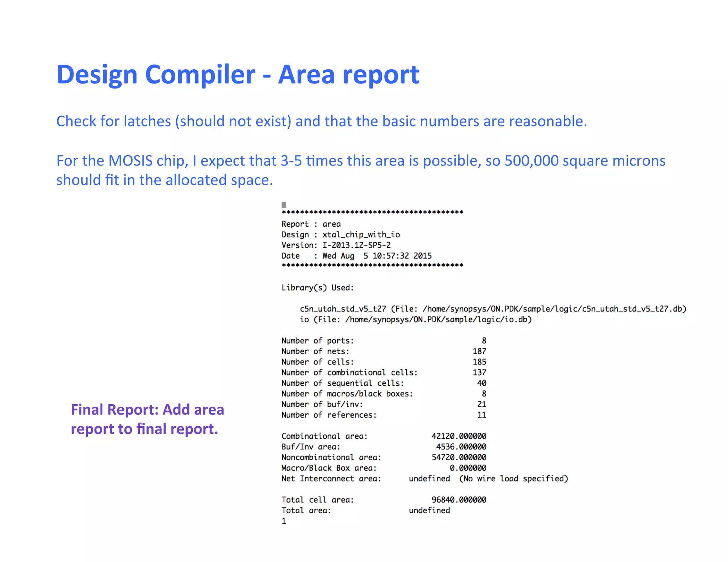Click design name xtal_chip_with_io
The width and height of the screenshot is (728, 562).
coord(361,234)
